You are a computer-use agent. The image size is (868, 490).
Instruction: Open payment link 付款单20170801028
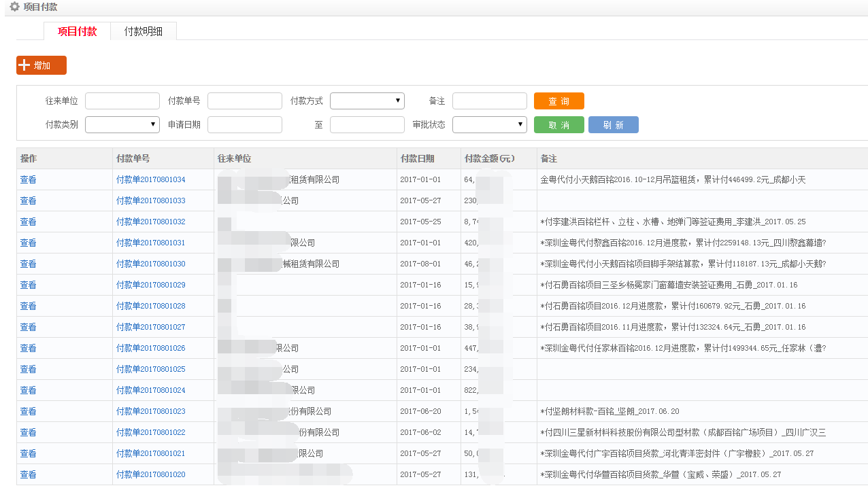coord(150,307)
